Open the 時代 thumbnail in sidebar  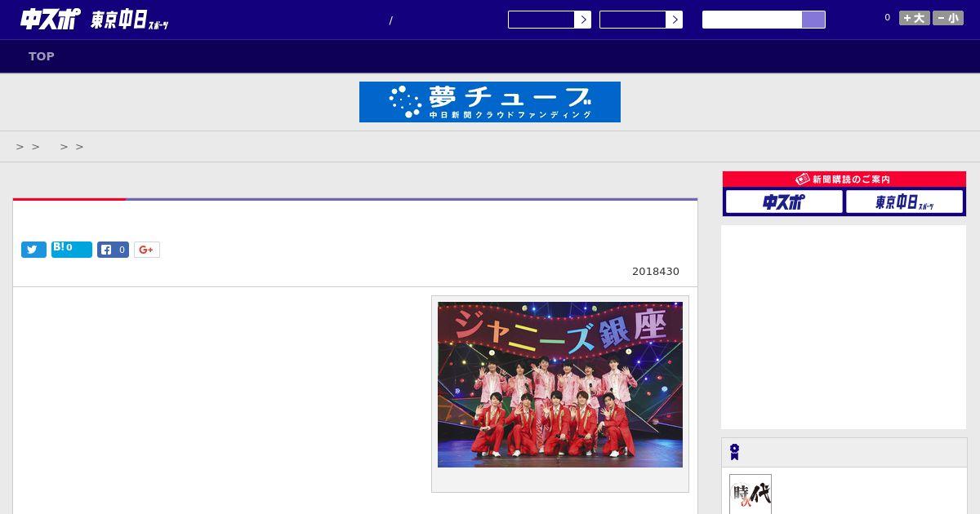click(751, 494)
